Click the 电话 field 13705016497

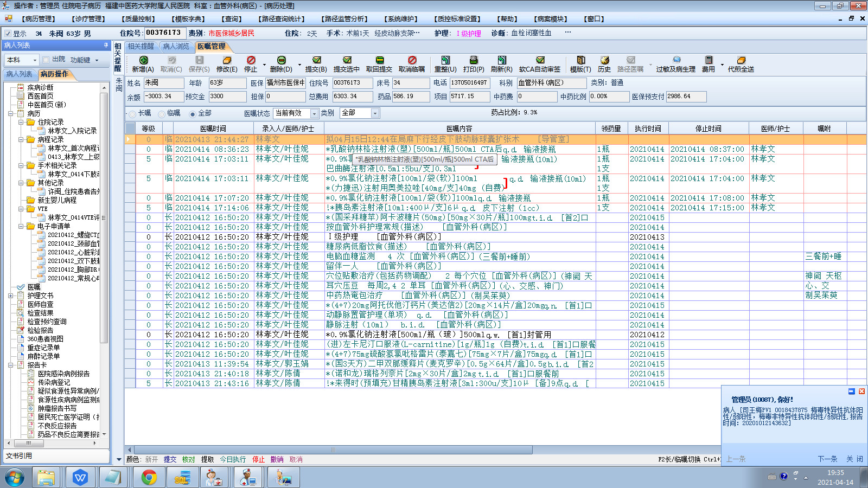tap(469, 83)
